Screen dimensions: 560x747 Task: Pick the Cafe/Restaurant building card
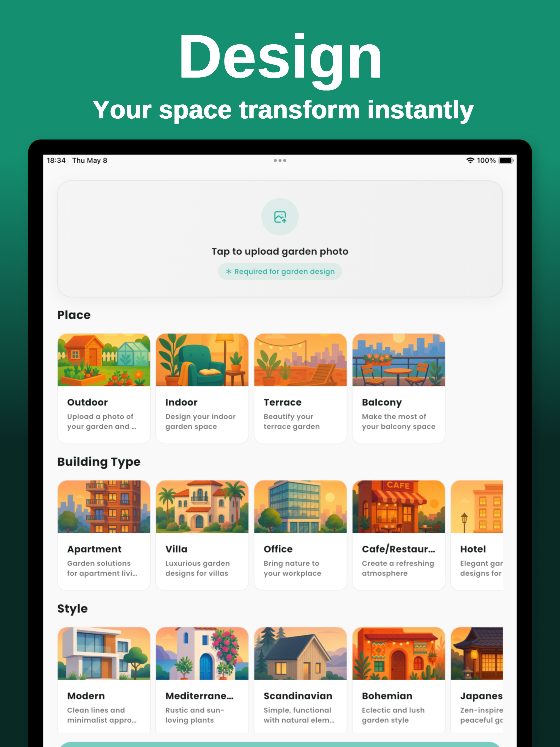coord(399,535)
